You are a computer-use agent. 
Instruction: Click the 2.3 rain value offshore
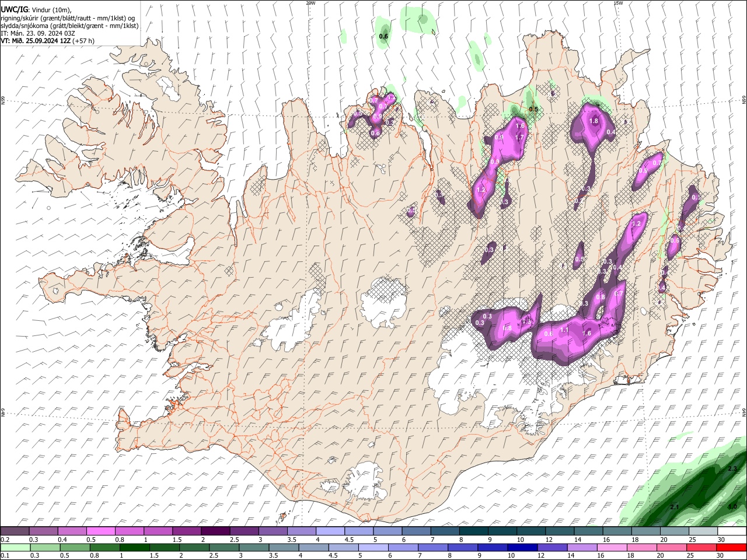tap(732, 469)
